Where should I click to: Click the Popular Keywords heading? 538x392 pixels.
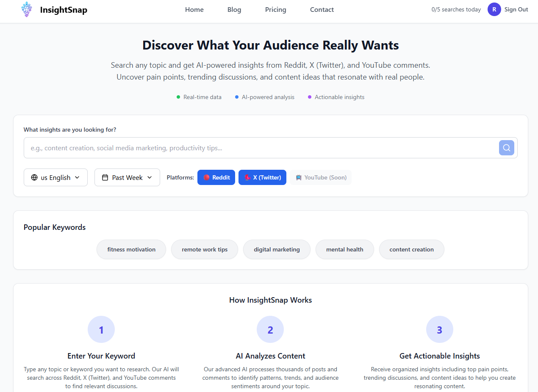click(55, 227)
